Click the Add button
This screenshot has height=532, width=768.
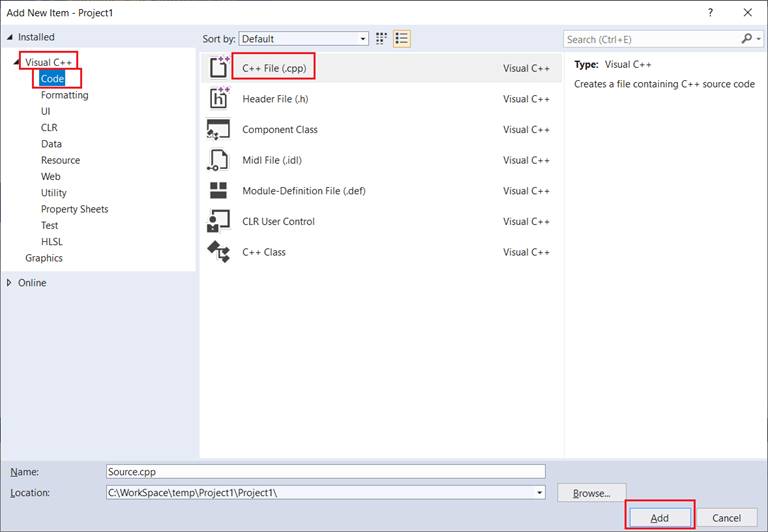tap(659, 517)
